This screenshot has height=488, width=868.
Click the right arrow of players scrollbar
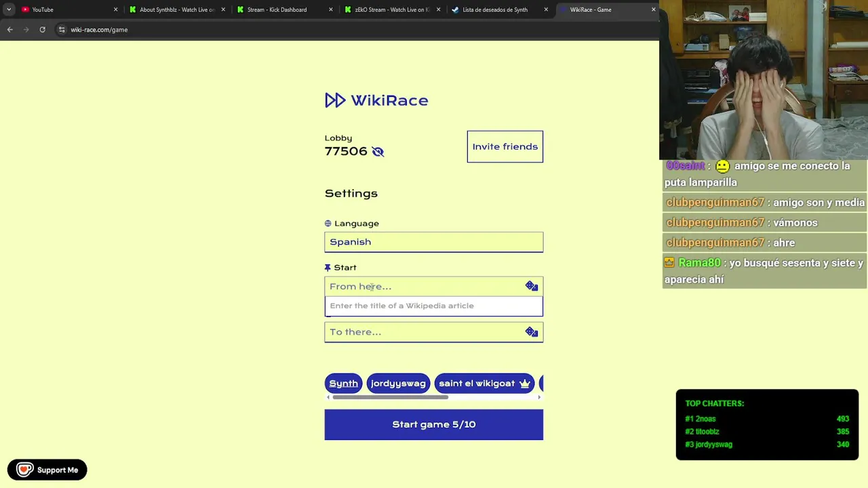click(540, 397)
